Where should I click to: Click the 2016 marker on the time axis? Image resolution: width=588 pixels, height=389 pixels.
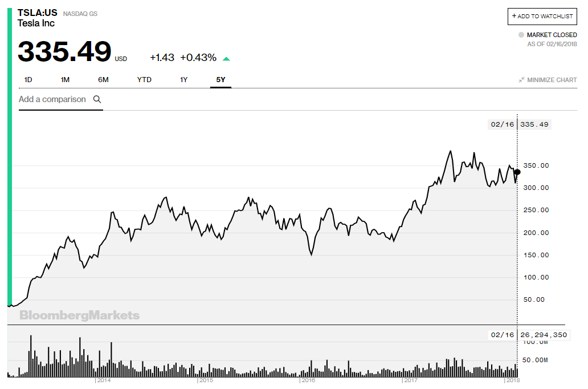[x=308, y=380]
